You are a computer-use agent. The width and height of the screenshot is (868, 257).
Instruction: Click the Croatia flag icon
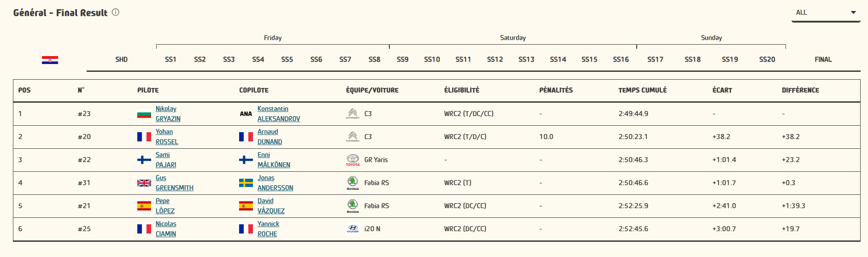click(50, 60)
